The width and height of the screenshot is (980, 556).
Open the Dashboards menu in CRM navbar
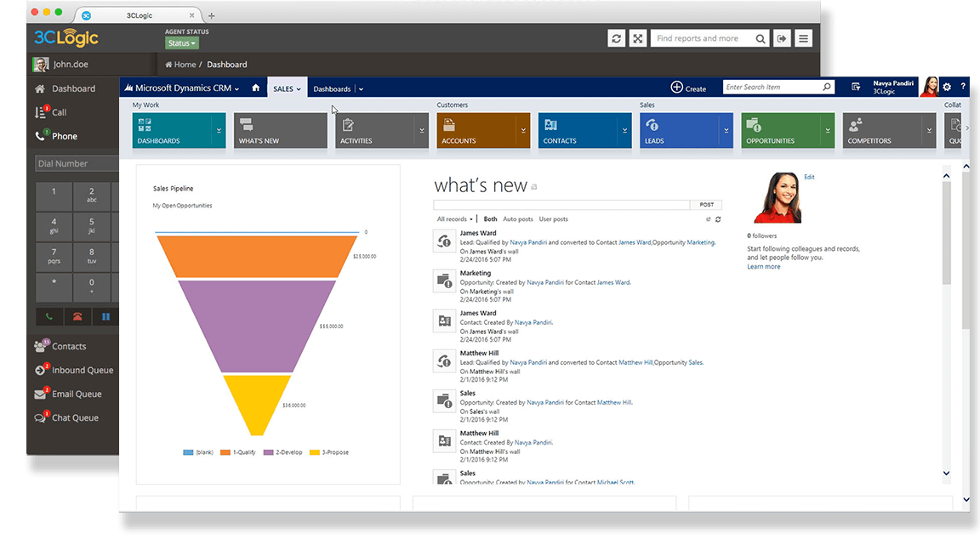338,88
